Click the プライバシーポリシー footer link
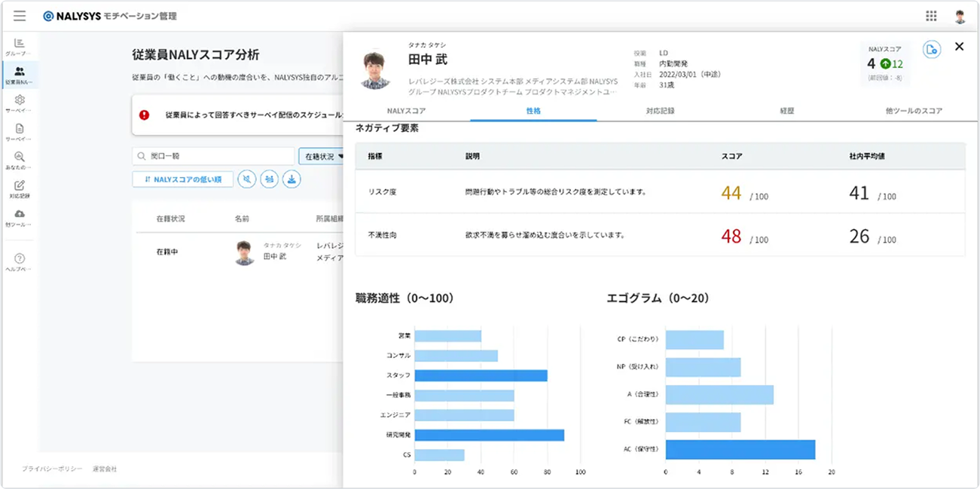The height and width of the screenshot is (489, 980). point(52,469)
